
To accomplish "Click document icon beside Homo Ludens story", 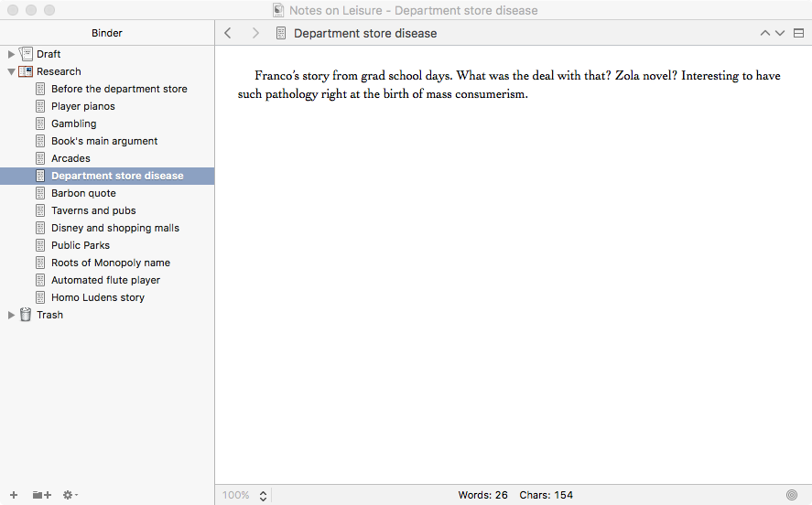I will tap(40, 297).
